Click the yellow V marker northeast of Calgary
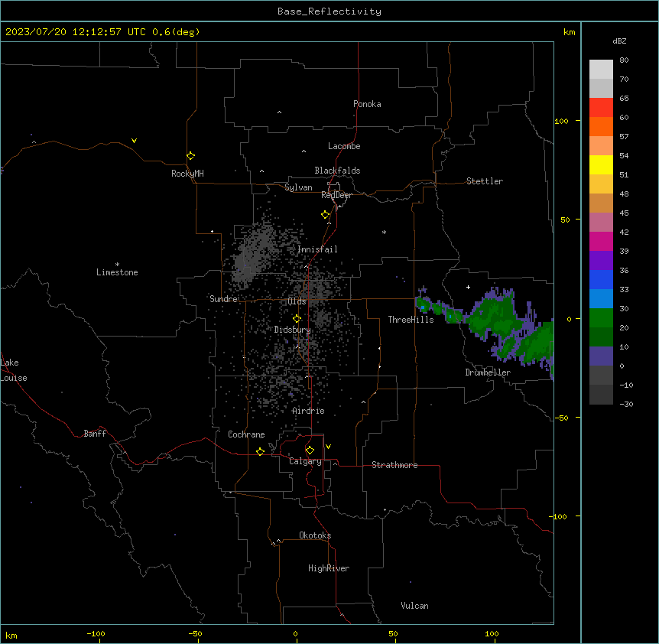The height and width of the screenshot is (644, 659). [x=328, y=447]
